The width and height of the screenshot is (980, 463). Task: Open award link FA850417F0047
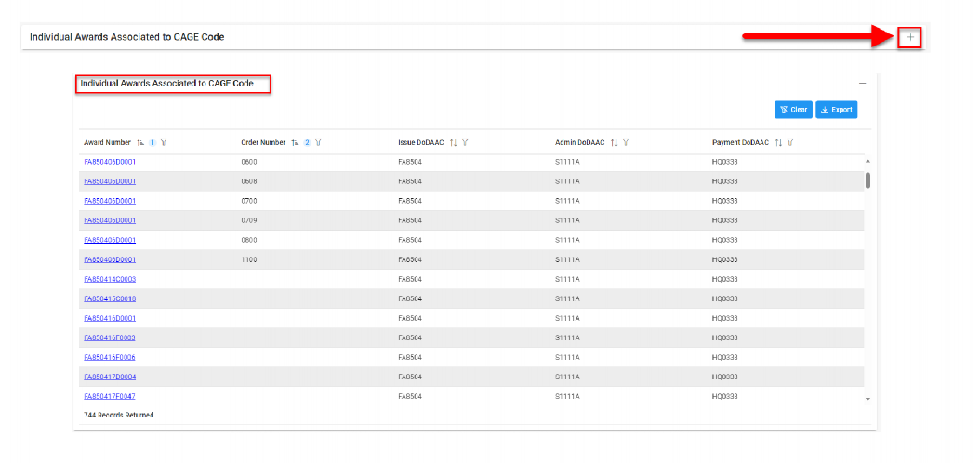[x=110, y=396]
